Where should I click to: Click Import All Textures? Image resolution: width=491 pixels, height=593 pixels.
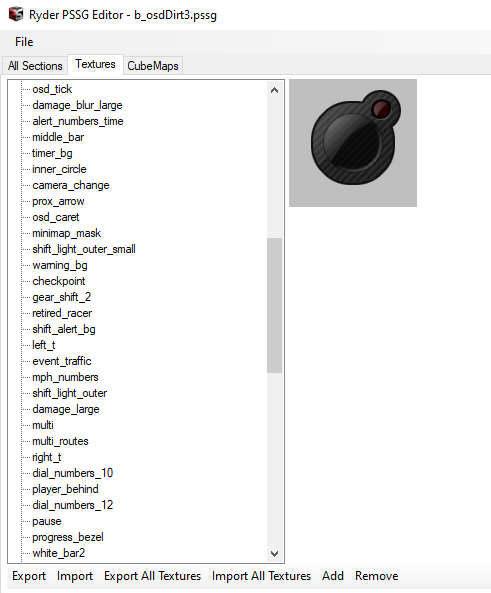click(261, 576)
